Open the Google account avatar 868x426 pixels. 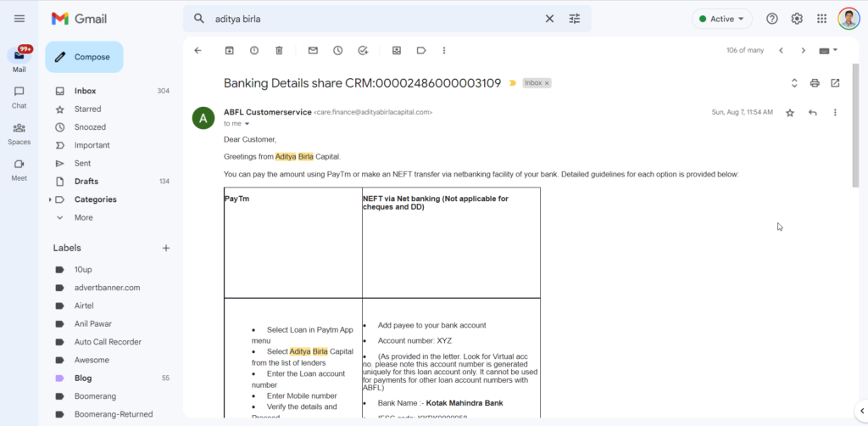pos(849,19)
